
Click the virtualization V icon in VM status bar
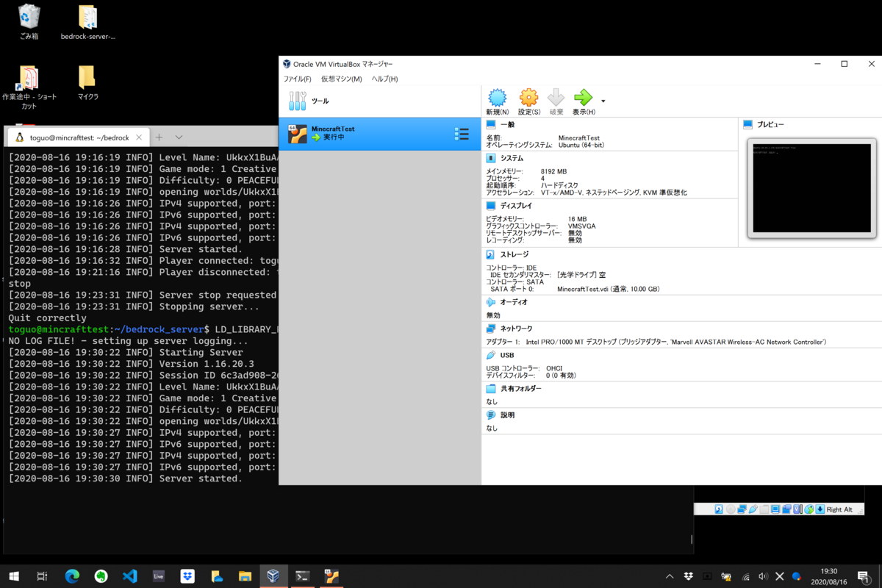(x=797, y=509)
